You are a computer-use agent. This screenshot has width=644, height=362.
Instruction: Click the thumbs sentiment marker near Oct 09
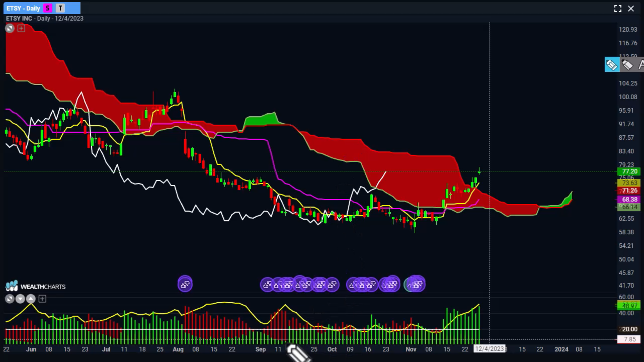pyautogui.click(x=352, y=285)
